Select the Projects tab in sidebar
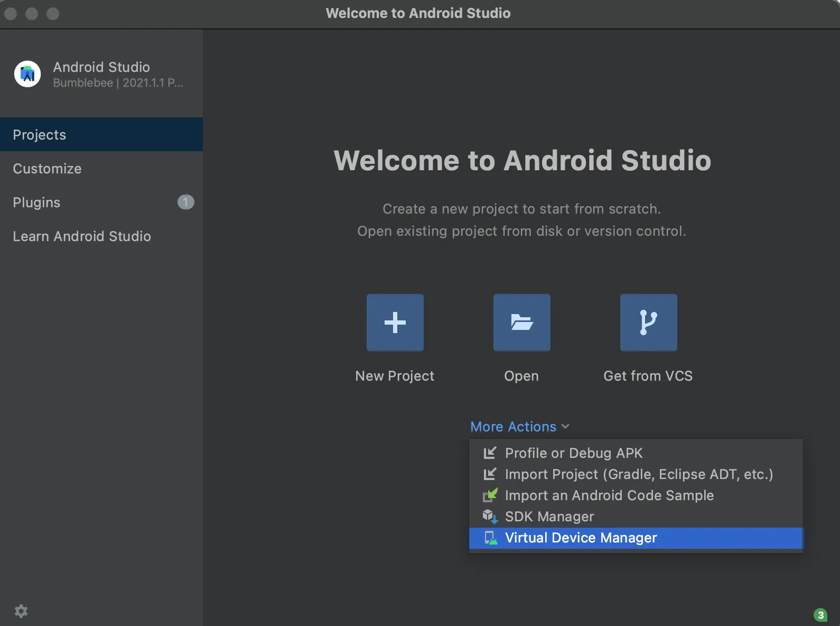This screenshot has width=840, height=626. click(x=101, y=135)
